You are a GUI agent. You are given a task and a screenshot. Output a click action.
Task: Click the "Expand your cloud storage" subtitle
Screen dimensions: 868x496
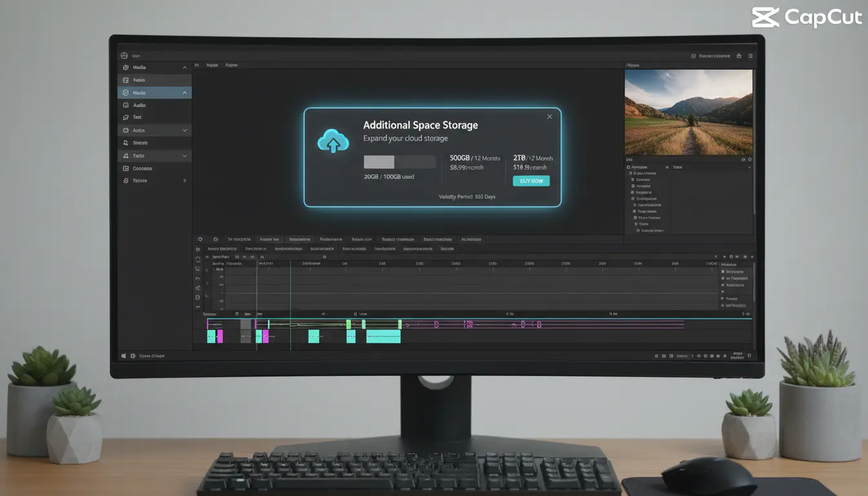tap(406, 138)
